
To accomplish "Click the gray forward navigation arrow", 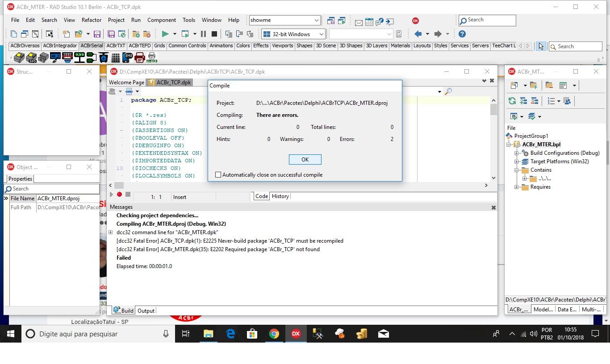I will point(438,34).
